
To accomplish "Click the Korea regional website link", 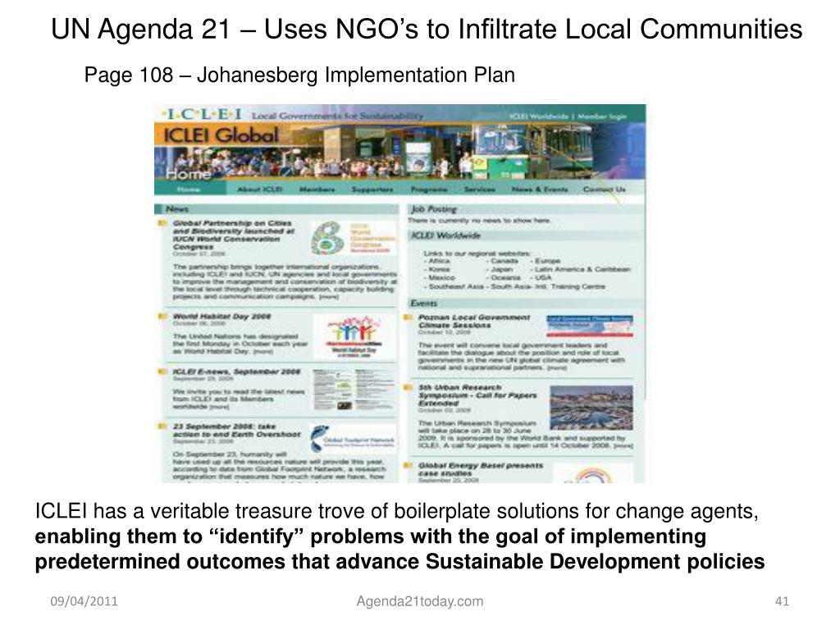I will [439, 269].
